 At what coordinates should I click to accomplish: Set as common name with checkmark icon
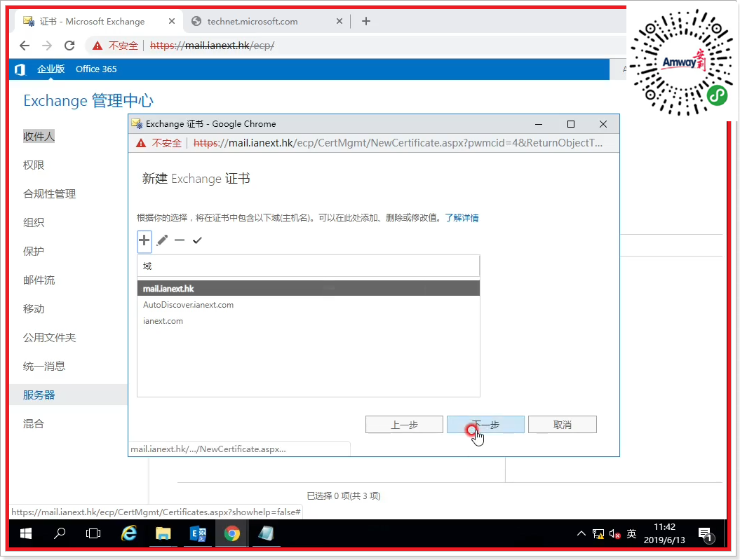click(197, 240)
